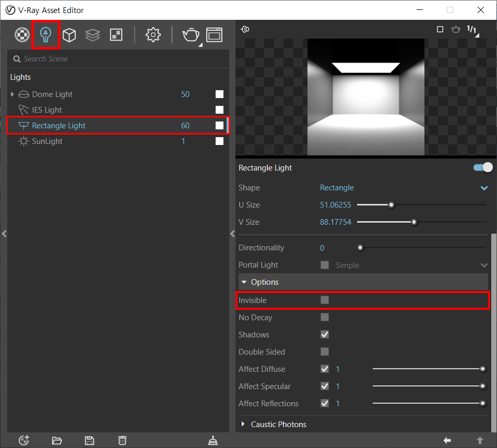This screenshot has height=448, width=497.
Task: Open the Shape Rectangle dropdown
Action: (x=404, y=188)
